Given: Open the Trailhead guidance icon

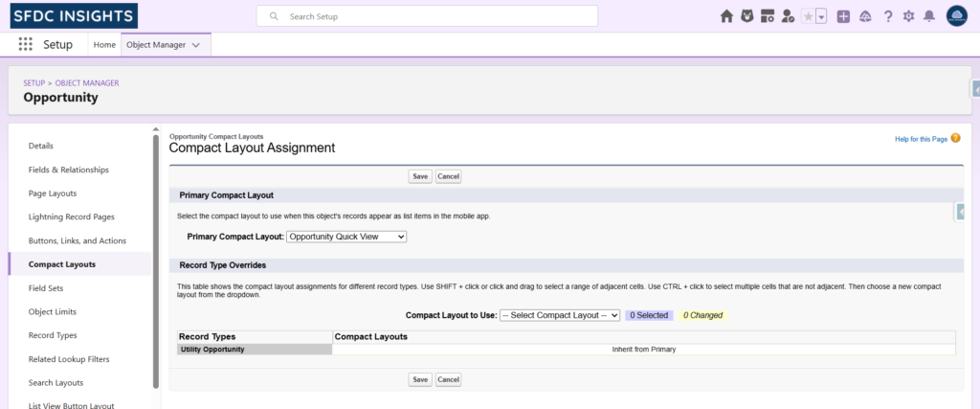Looking at the screenshot, I should point(865,16).
